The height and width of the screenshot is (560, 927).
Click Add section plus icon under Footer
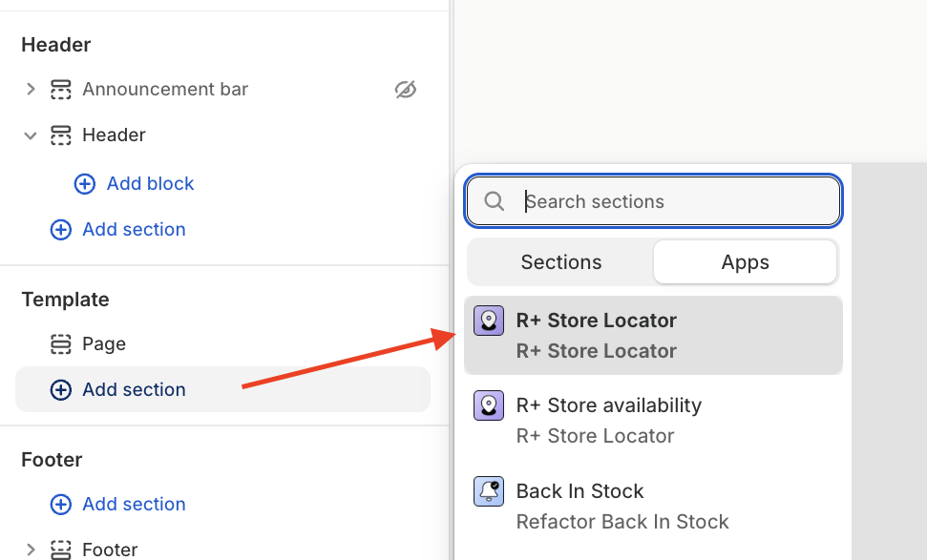(61, 505)
